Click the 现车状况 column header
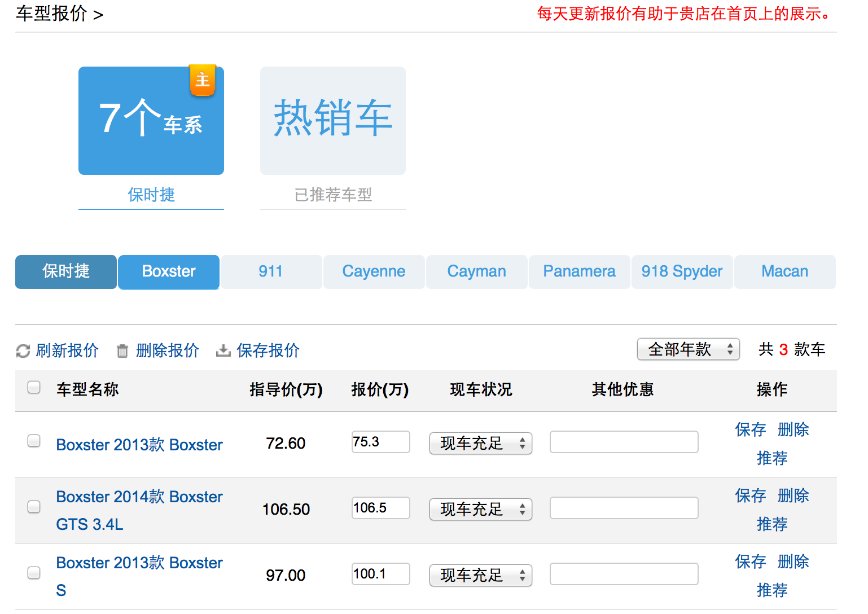The width and height of the screenshot is (868, 614). pyautogui.click(x=481, y=389)
